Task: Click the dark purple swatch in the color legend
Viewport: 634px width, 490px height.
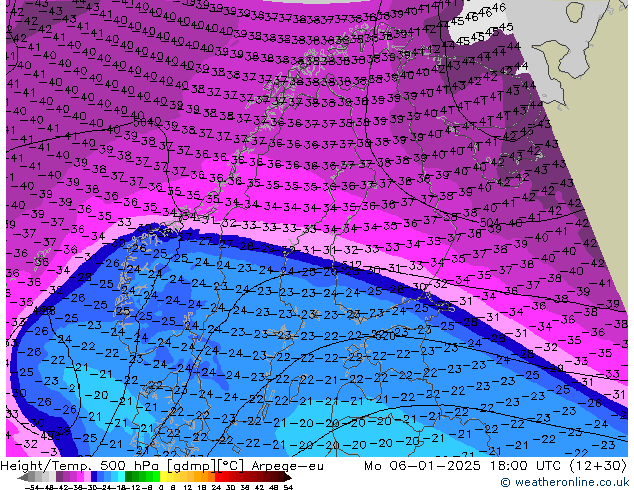Action: (x=59, y=476)
